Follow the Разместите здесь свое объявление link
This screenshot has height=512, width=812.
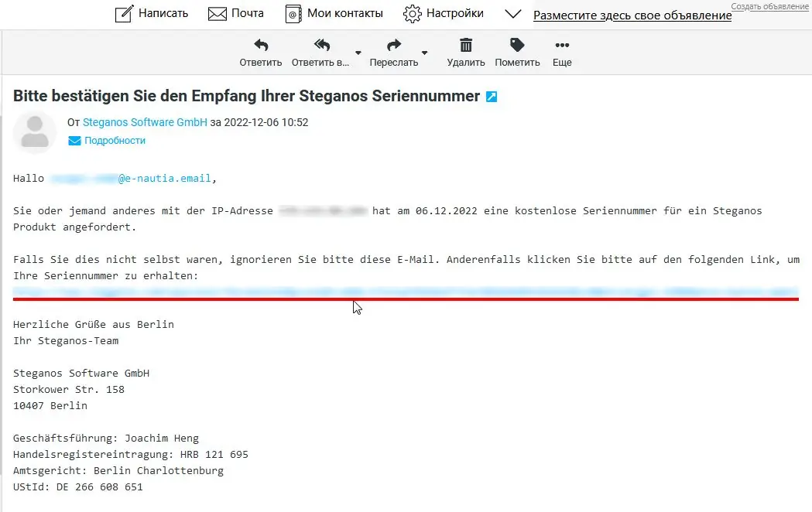(x=632, y=15)
